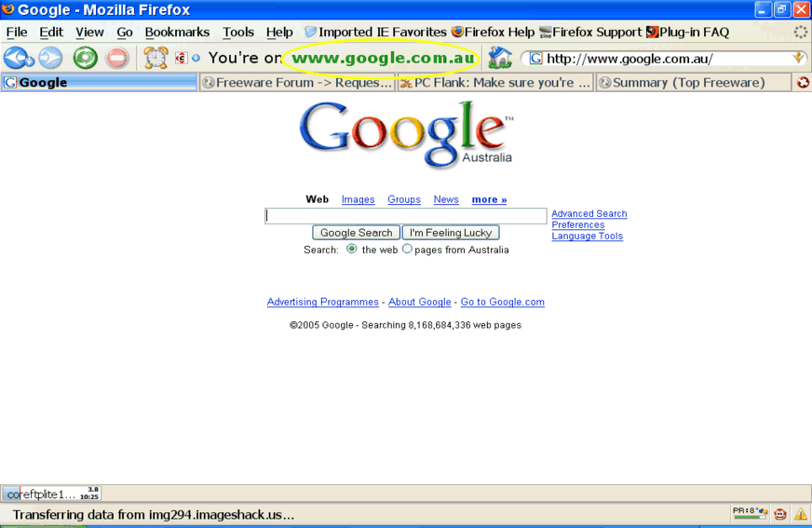Click the PageRank PR:8 status bar indicator
The width and height of the screenshot is (812, 528).
point(750,513)
